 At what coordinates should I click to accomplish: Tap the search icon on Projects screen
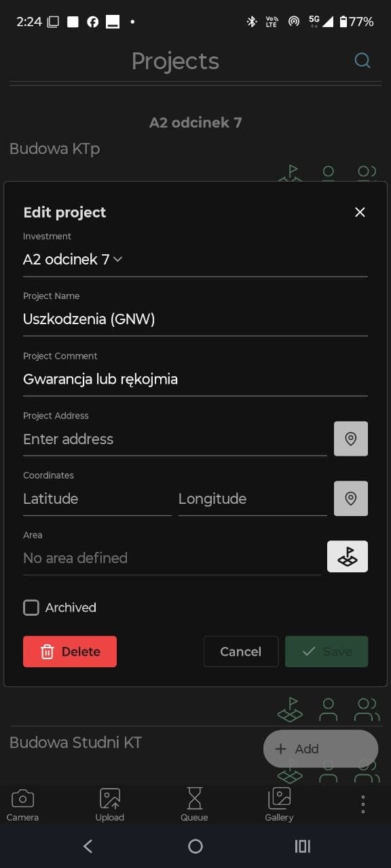click(362, 60)
